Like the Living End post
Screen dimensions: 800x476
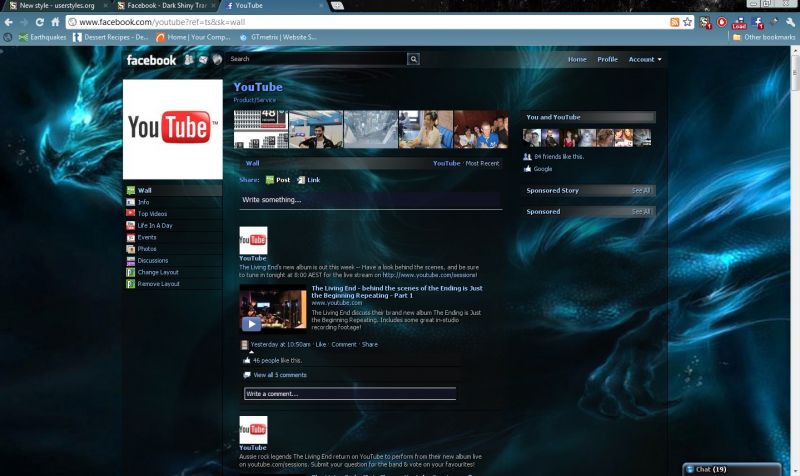[x=321, y=344]
